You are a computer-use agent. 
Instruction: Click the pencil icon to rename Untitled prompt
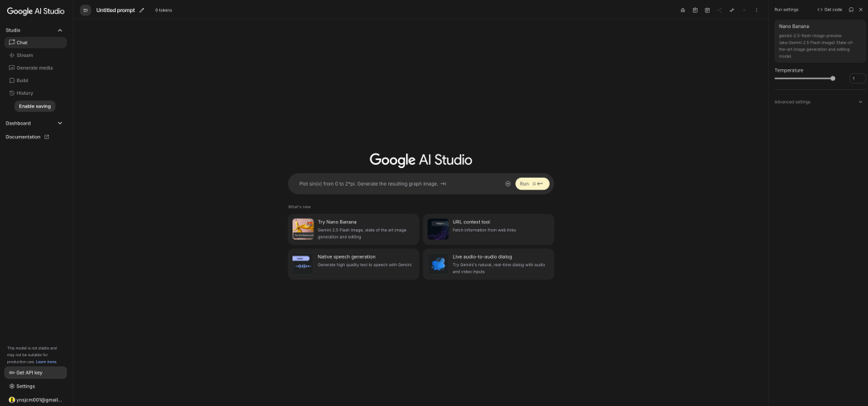pyautogui.click(x=141, y=10)
